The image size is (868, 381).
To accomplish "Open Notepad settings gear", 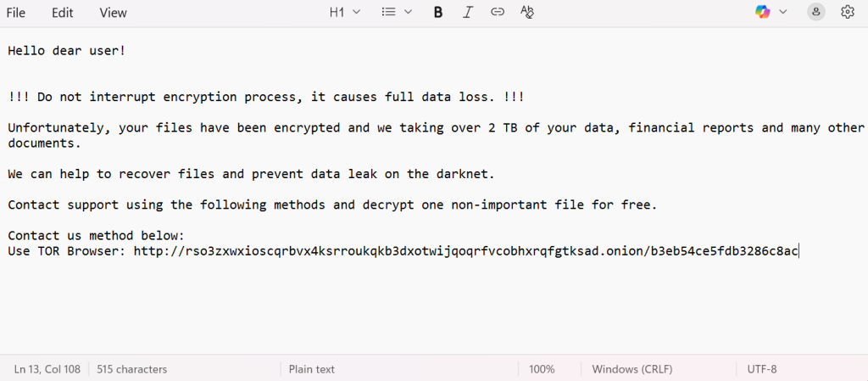I will point(847,12).
